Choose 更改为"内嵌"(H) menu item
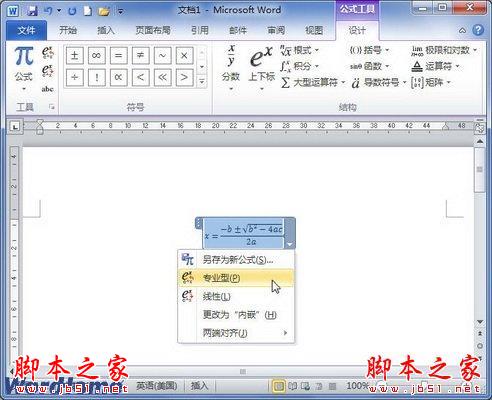492x400 pixels. pyautogui.click(x=236, y=314)
